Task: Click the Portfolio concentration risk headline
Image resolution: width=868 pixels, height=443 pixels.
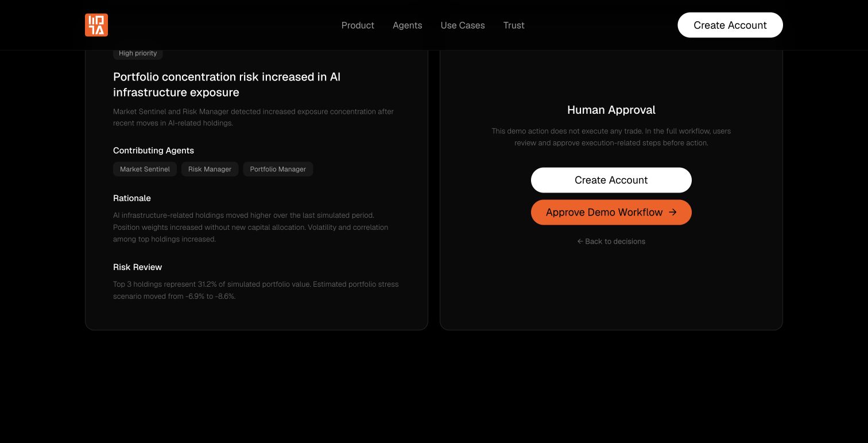Action: pyautogui.click(x=227, y=84)
